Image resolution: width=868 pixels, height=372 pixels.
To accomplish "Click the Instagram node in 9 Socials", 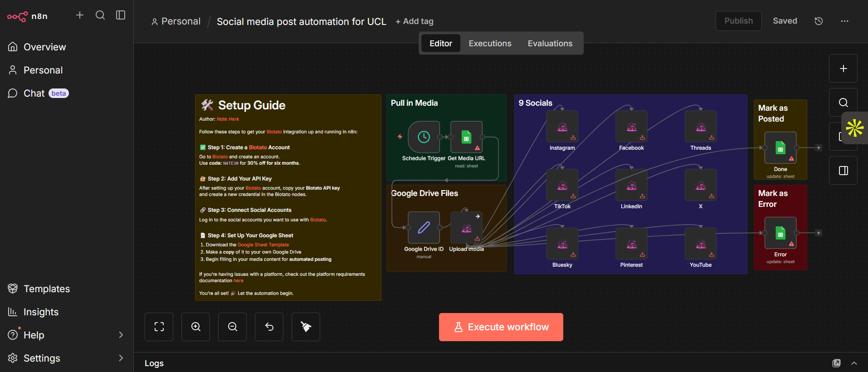I will (x=562, y=127).
